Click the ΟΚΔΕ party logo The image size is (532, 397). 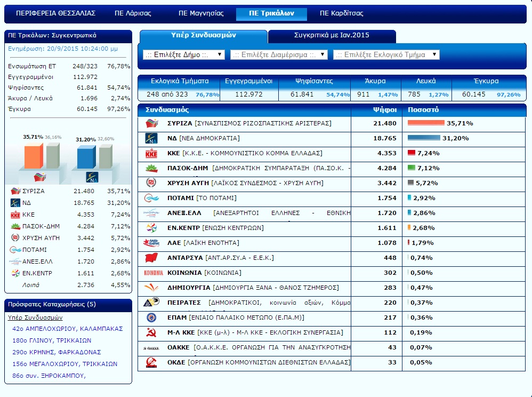pos(151,362)
